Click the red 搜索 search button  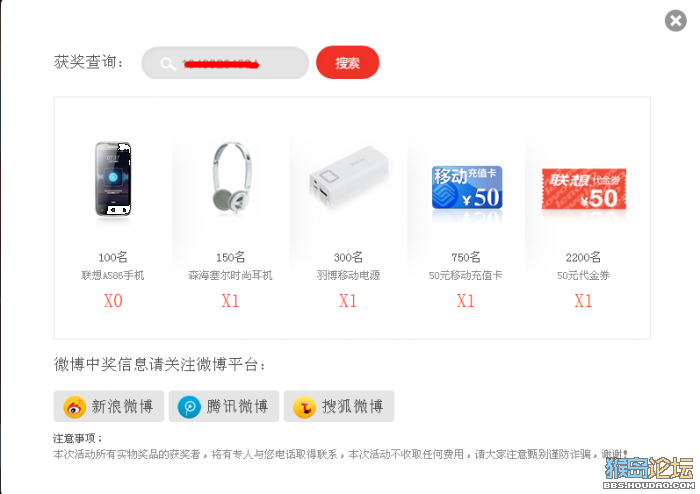(347, 62)
